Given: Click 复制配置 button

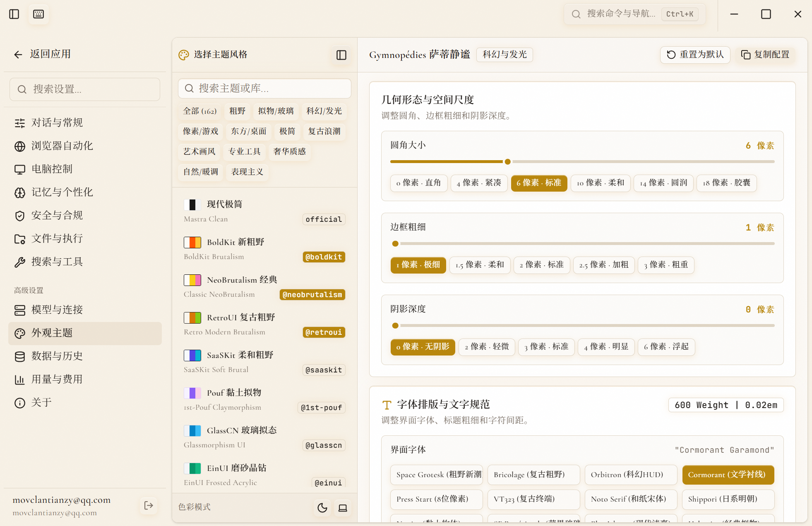Looking at the screenshot, I should pos(765,55).
